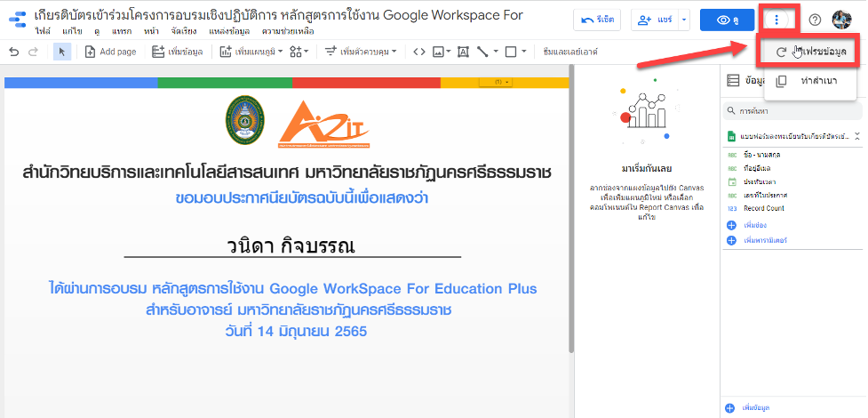Open the ความช่วยเหลือ menu
The width and height of the screenshot is (868, 418).
288,31
